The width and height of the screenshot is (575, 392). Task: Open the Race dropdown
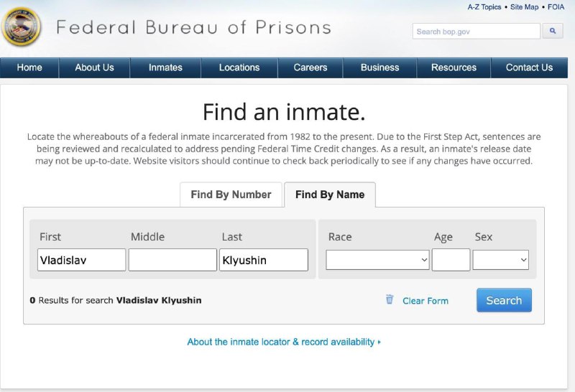[x=377, y=260]
